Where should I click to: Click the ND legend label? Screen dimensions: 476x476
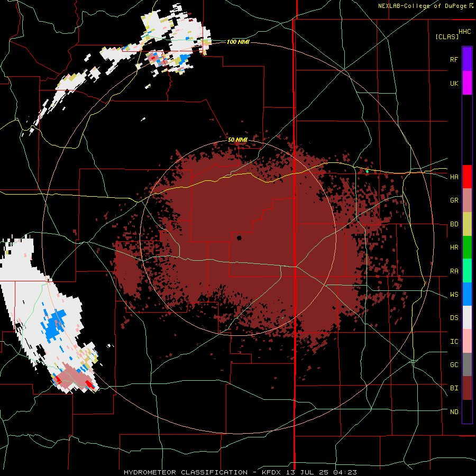(454, 412)
